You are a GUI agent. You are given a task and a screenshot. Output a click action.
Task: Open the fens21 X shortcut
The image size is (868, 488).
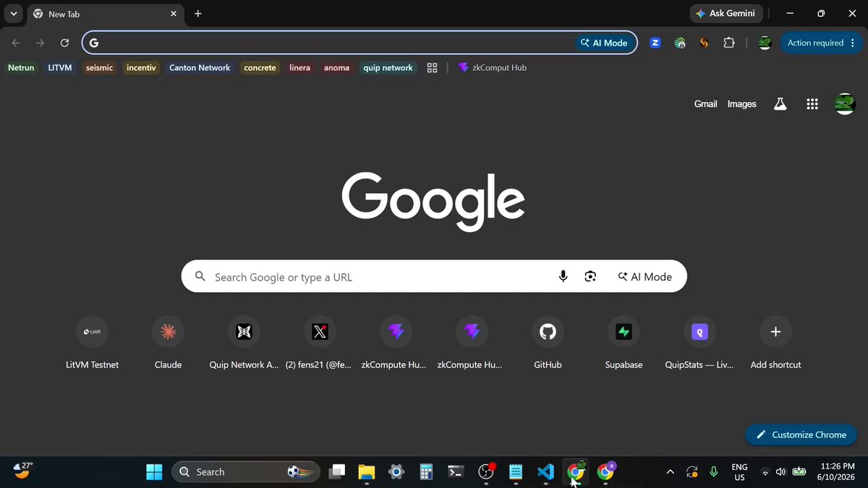(x=320, y=343)
